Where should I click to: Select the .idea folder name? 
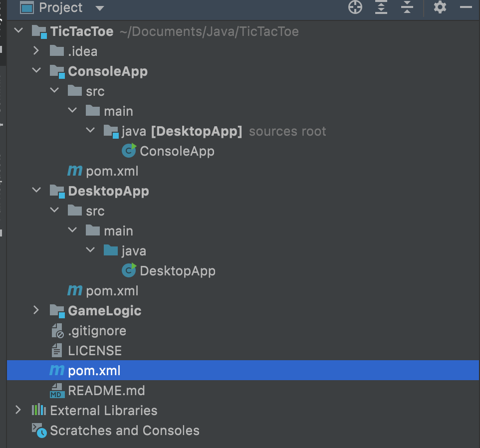click(x=83, y=51)
